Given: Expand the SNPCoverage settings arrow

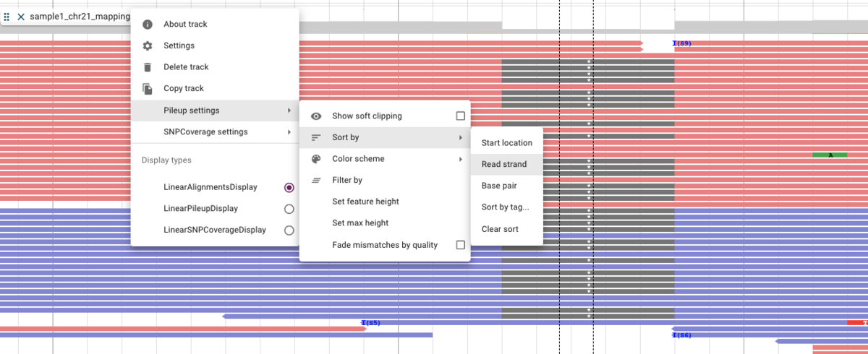Looking at the screenshot, I should pyautogui.click(x=289, y=132).
